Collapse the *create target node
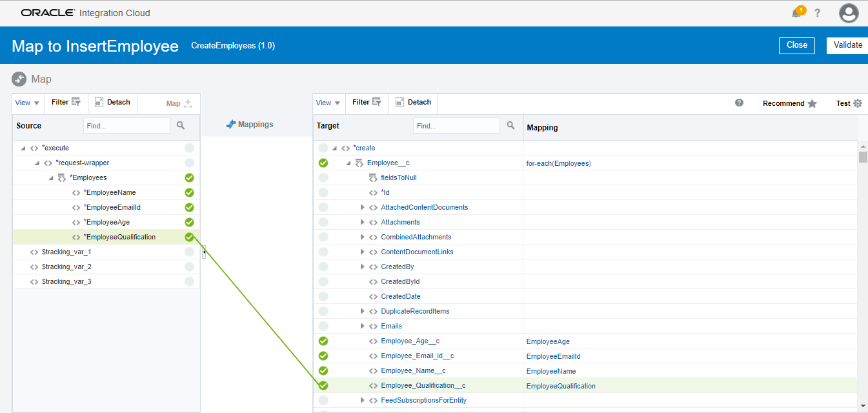The image size is (868, 413). pyautogui.click(x=334, y=148)
